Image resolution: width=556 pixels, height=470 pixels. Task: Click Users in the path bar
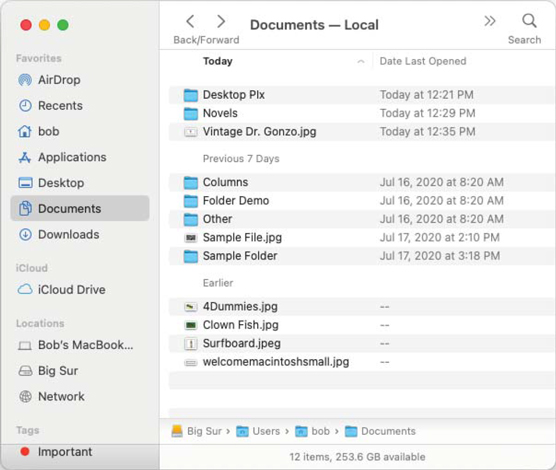click(258, 431)
